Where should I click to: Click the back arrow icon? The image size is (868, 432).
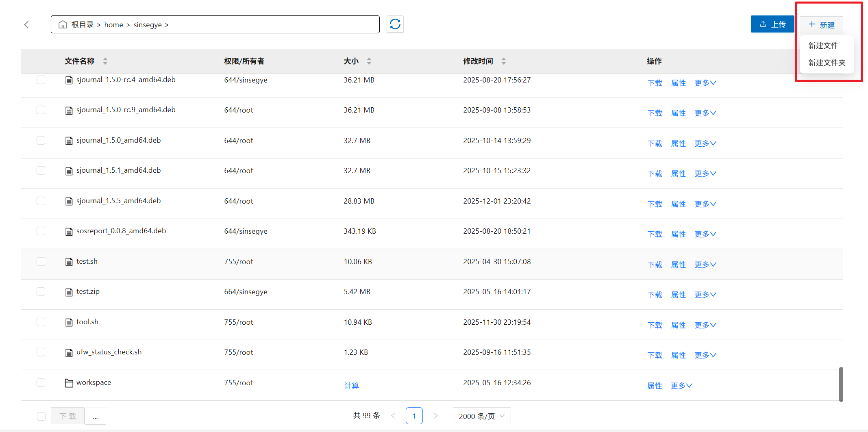pos(26,25)
